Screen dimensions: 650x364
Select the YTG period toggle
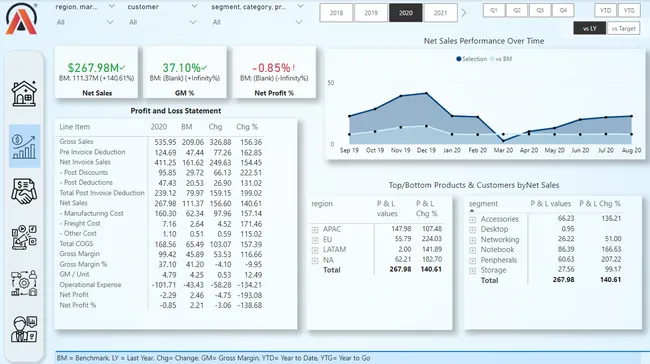(x=629, y=10)
